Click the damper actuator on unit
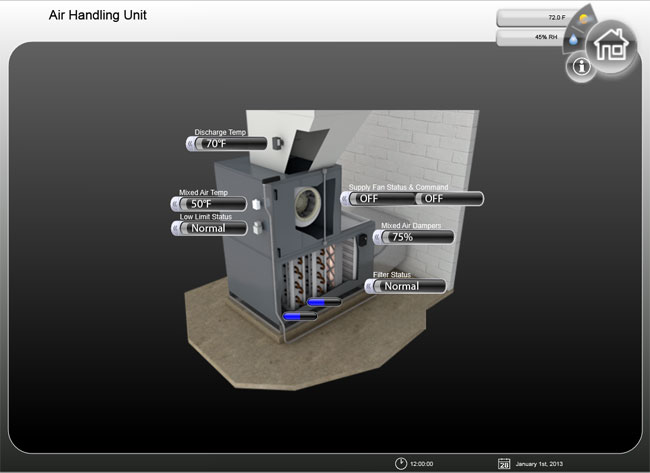The width and height of the screenshot is (650, 473). pos(363,240)
